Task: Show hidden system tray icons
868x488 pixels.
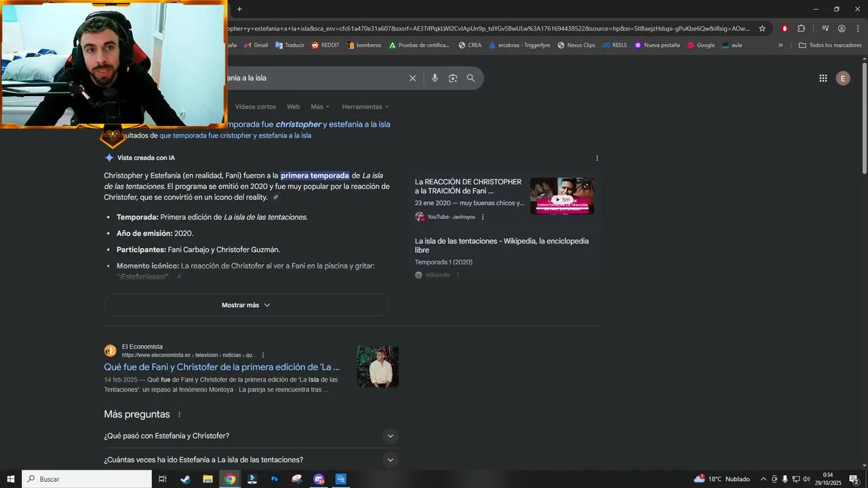Action: [763, 479]
